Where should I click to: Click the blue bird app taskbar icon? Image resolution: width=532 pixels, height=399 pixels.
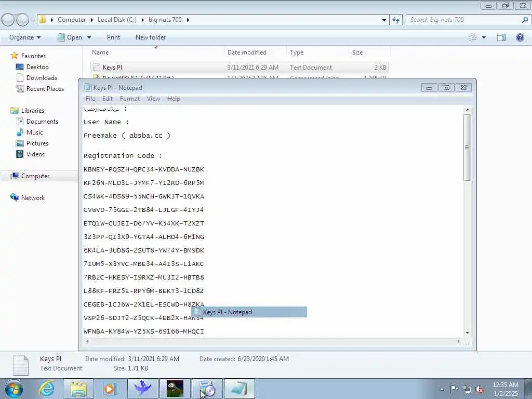tap(143, 389)
